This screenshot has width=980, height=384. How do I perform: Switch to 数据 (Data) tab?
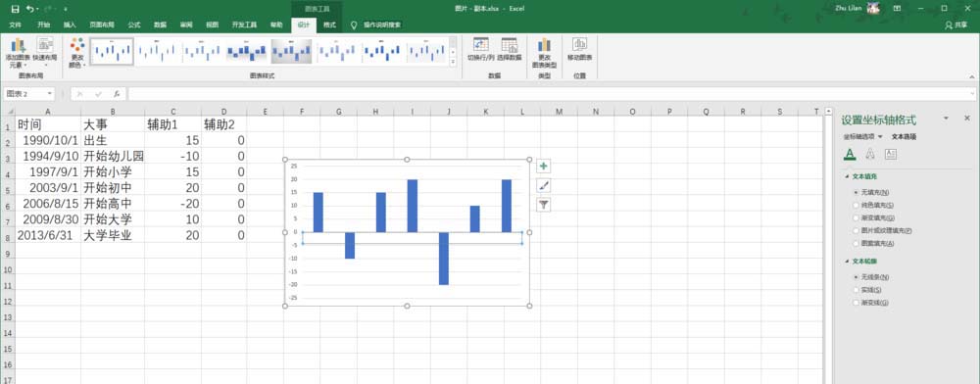pos(160,24)
